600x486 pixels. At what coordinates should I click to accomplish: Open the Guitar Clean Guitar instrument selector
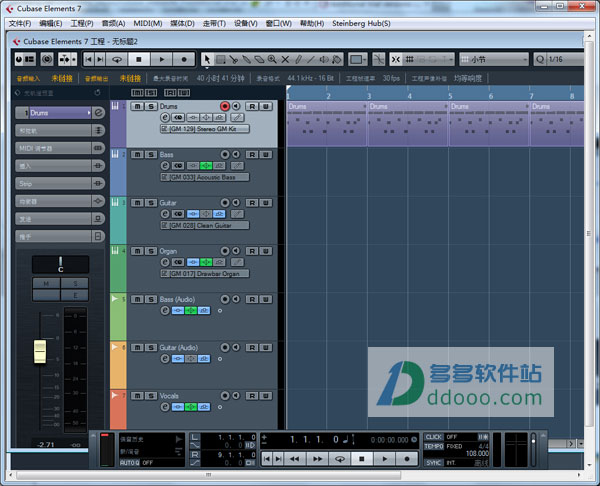click(x=205, y=225)
